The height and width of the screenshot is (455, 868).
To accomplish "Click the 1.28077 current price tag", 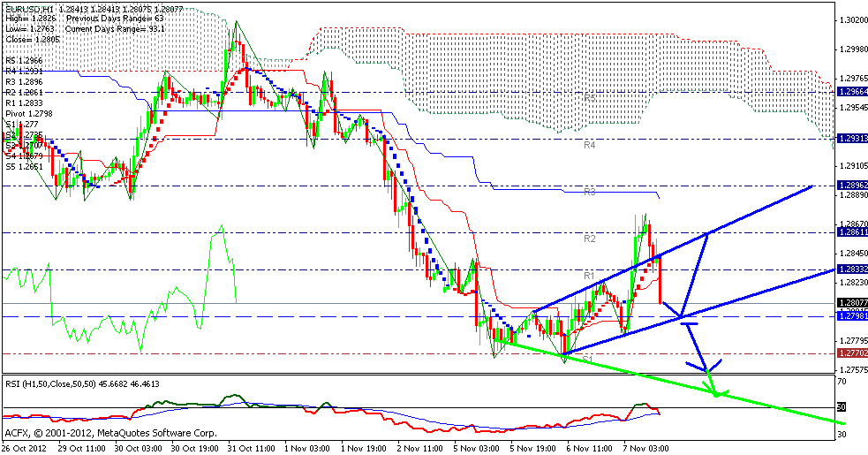I will coord(850,303).
